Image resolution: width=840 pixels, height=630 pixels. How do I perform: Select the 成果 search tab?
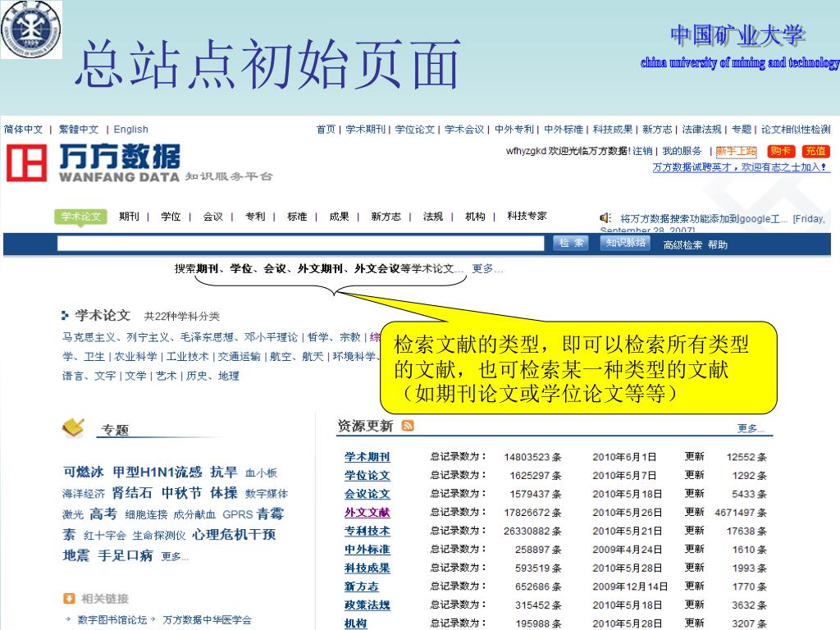coord(339,217)
